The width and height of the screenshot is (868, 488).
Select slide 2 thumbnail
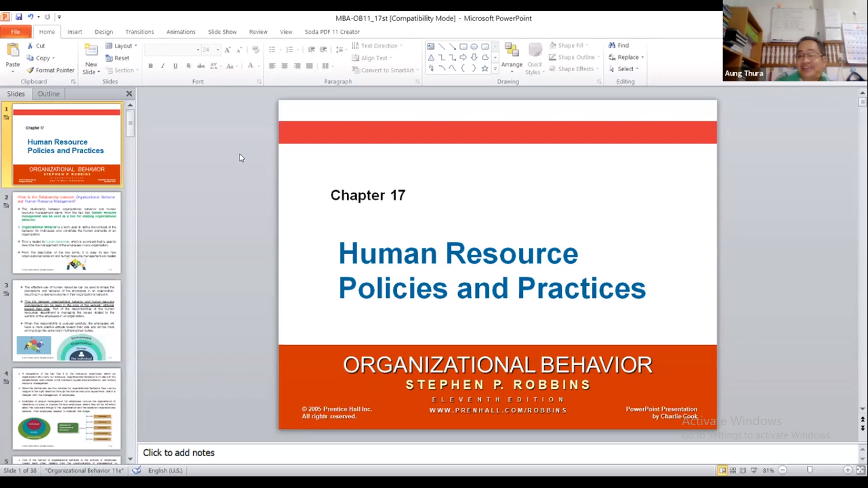click(x=66, y=233)
